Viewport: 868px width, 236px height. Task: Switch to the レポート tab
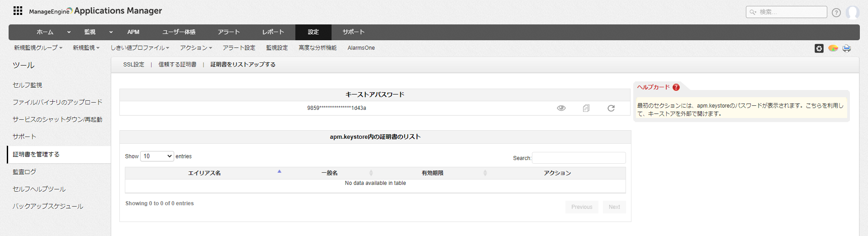point(273,32)
